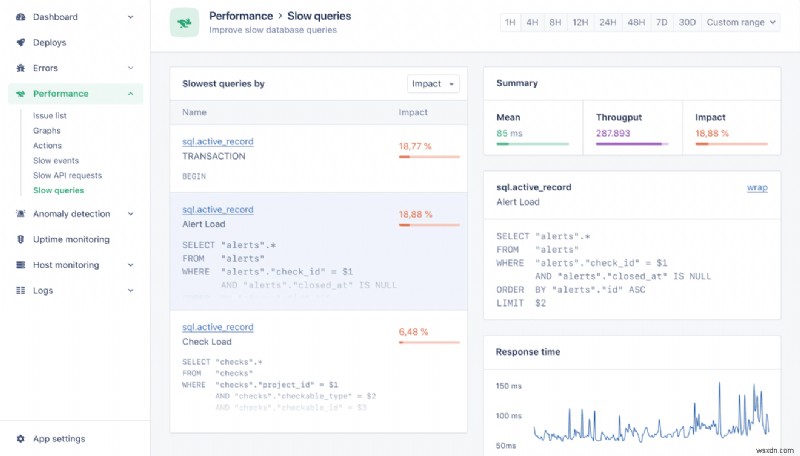Expand the Logs chevron
Viewport: 800px width, 456px height.
click(131, 290)
